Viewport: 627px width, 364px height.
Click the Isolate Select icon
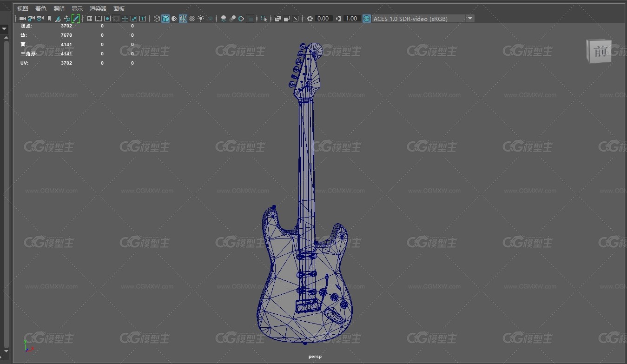click(x=264, y=19)
